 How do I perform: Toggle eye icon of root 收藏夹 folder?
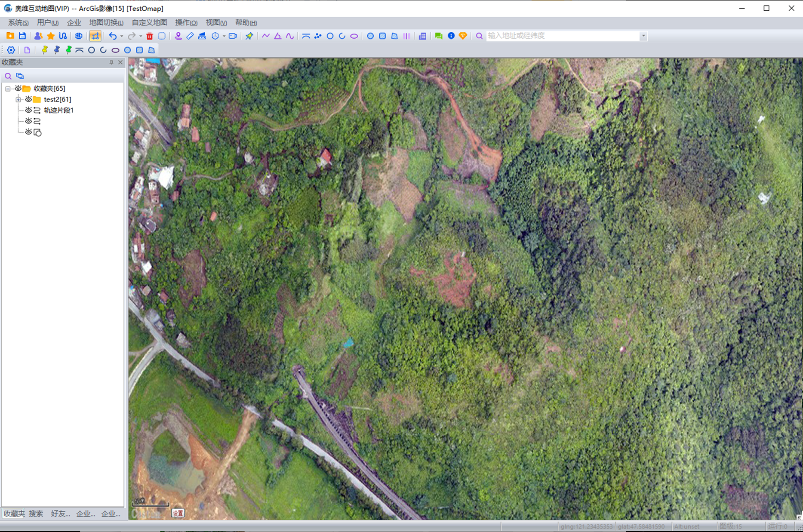pos(18,89)
